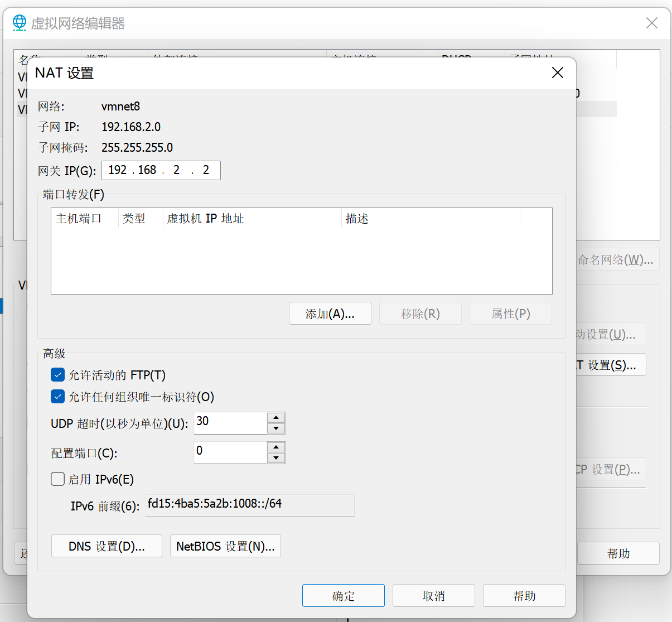Open DNS 设置(D)... dialog
The width and height of the screenshot is (672, 622).
[107, 546]
